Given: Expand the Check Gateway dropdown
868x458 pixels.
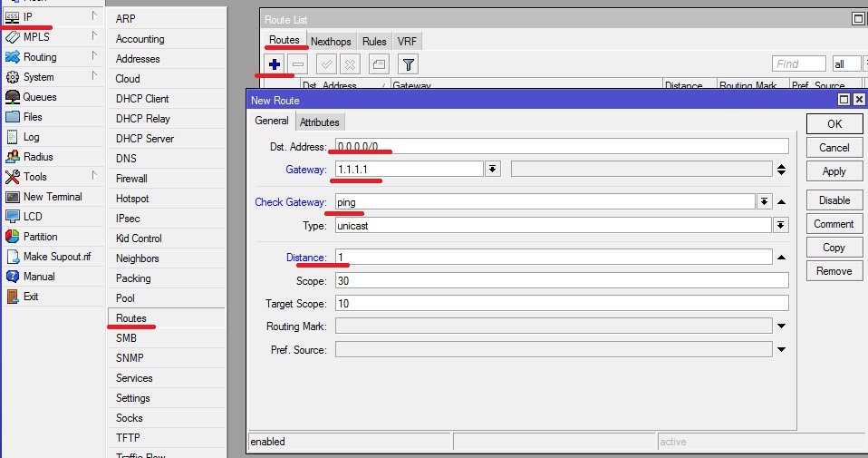Looking at the screenshot, I should (764, 202).
